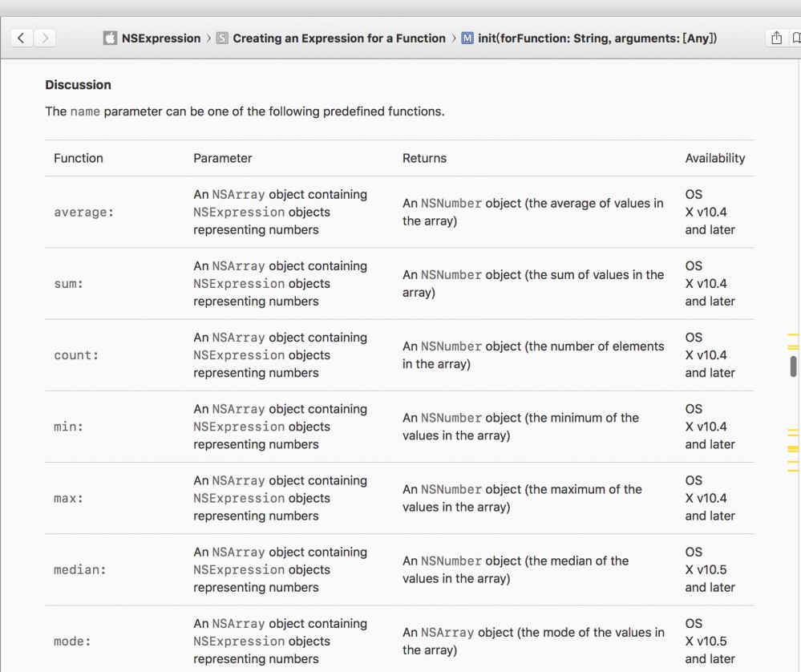
Task: Go forward to next documentation page
Action: (45, 38)
